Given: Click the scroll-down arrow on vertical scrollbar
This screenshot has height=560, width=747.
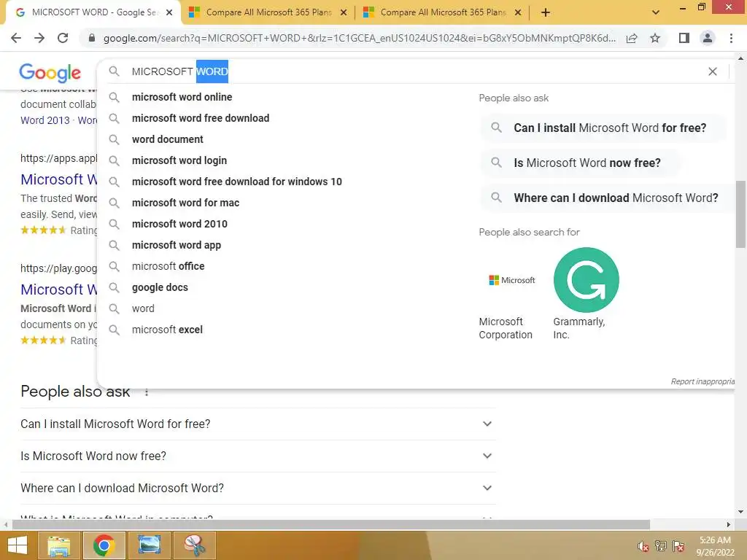Looking at the screenshot, I should [x=740, y=513].
